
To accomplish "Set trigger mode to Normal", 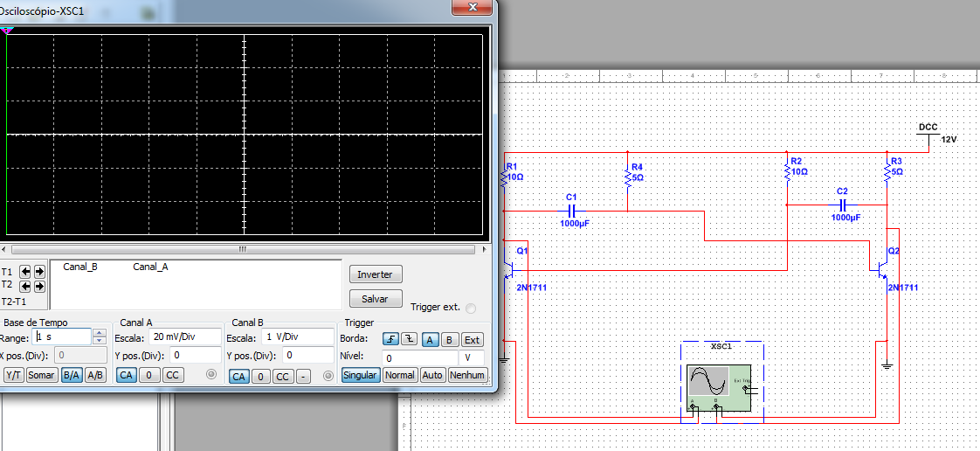I will 399,375.
